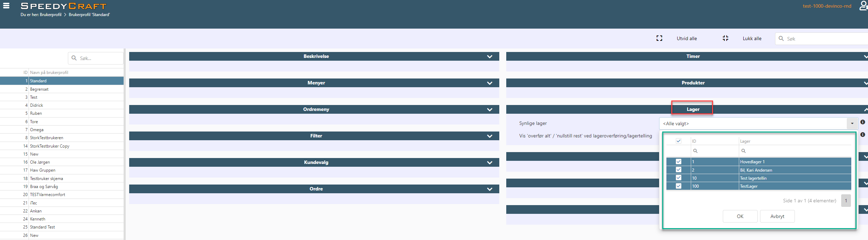Click the info icon beside Synlige lager
The width and height of the screenshot is (868, 240).
tap(862, 122)
